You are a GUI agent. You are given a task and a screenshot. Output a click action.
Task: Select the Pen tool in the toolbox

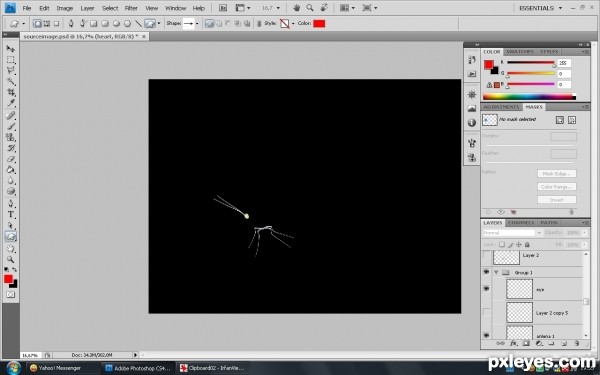(x=11, y=204)
